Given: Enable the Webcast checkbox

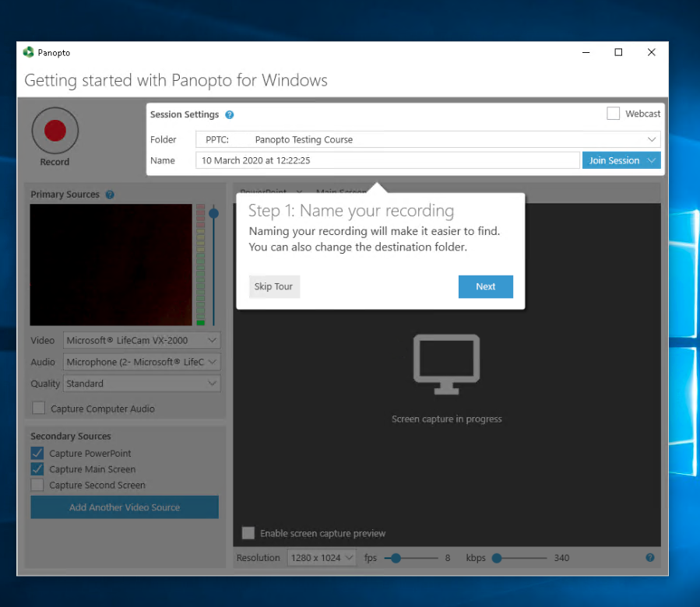Looking at the screenshot, I should point(613,114).
